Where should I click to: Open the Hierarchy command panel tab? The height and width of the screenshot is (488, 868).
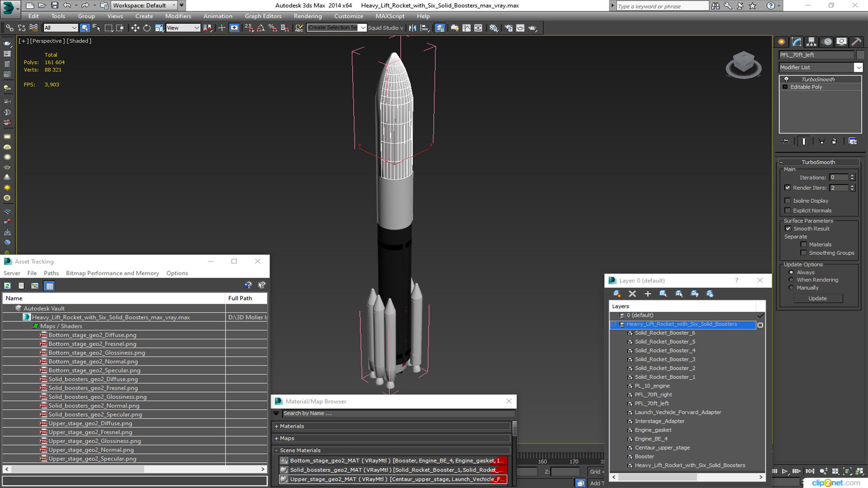(x=811, y=42)
